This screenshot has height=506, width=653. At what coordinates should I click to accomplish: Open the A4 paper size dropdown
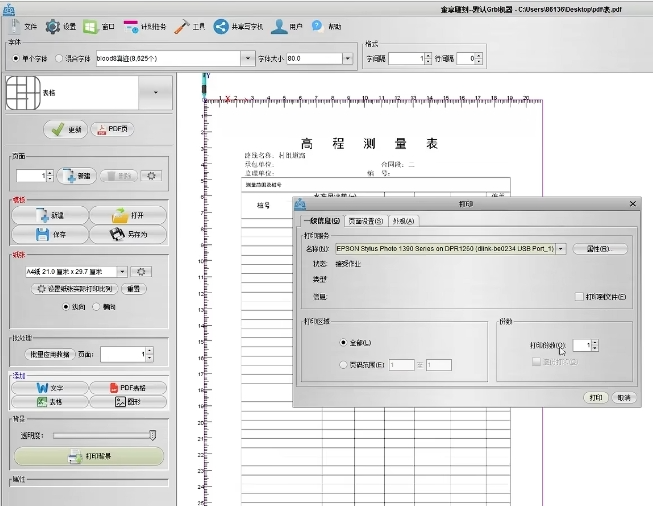pos(122,271)
